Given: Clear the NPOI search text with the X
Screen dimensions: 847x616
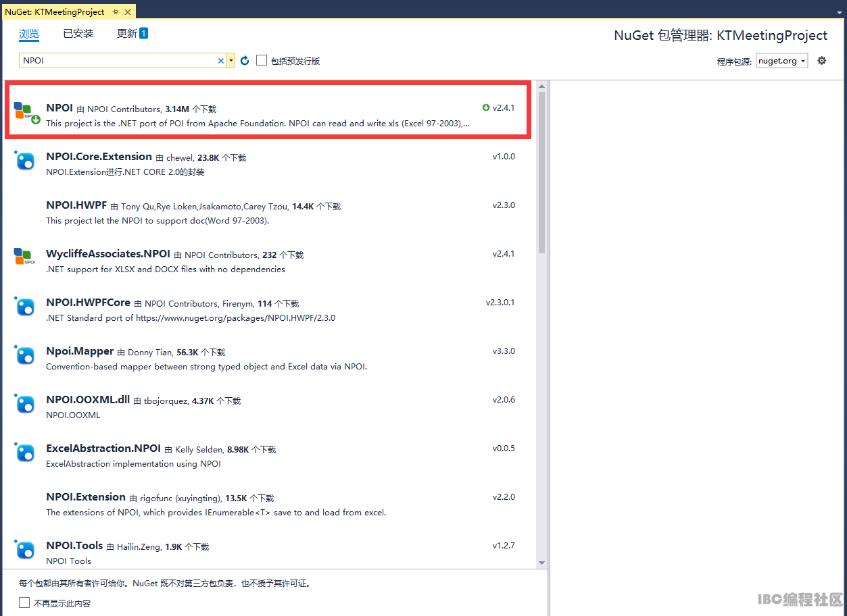Looking at the screenshot, I should [x=220, y=61].
